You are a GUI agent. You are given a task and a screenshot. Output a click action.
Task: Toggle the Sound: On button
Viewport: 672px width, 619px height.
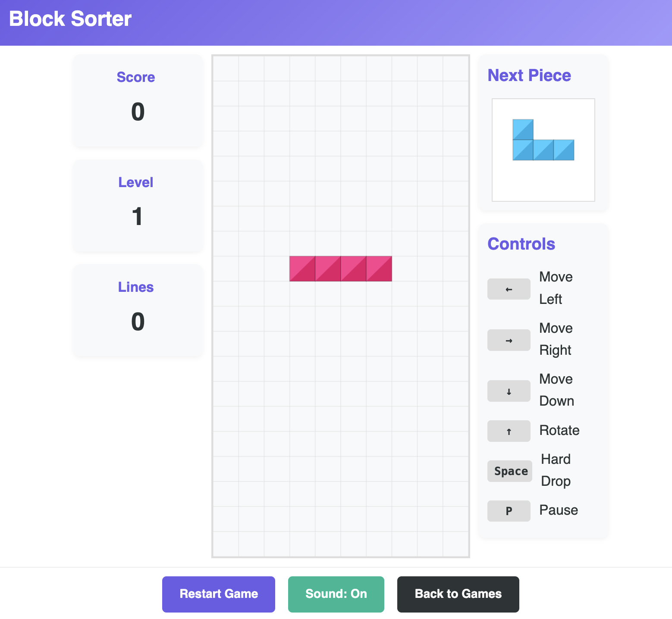336,594
